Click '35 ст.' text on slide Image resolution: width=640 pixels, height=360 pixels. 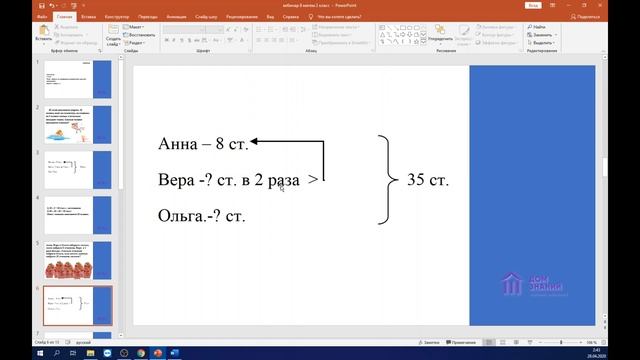click(428, 180)
